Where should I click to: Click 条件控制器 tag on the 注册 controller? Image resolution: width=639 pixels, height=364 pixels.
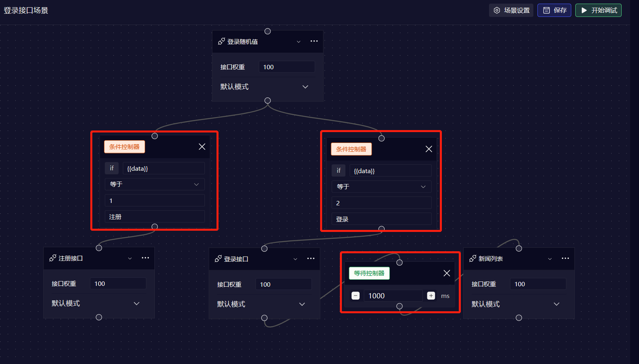(x=124, y=147)
